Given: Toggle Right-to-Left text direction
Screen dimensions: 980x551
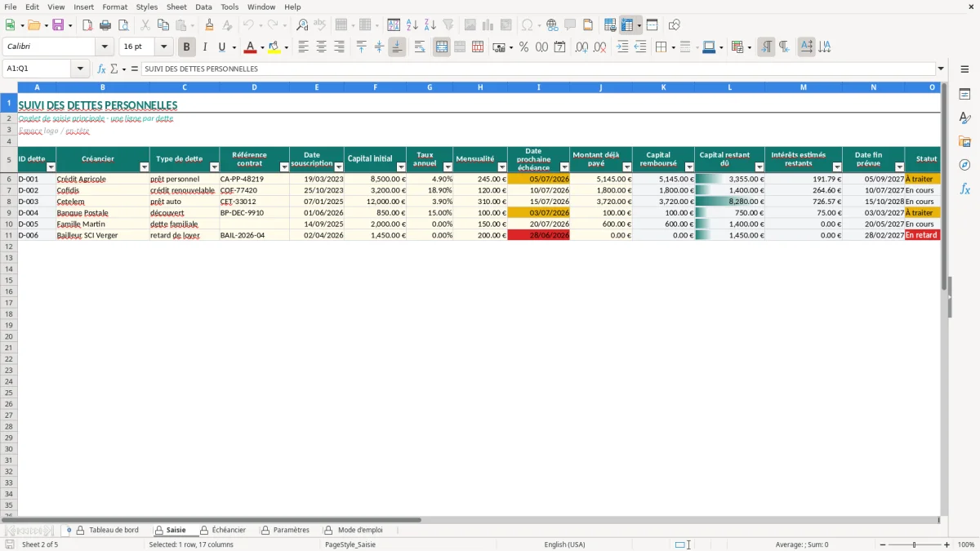Looking at the screenshot, I should 784,47.
